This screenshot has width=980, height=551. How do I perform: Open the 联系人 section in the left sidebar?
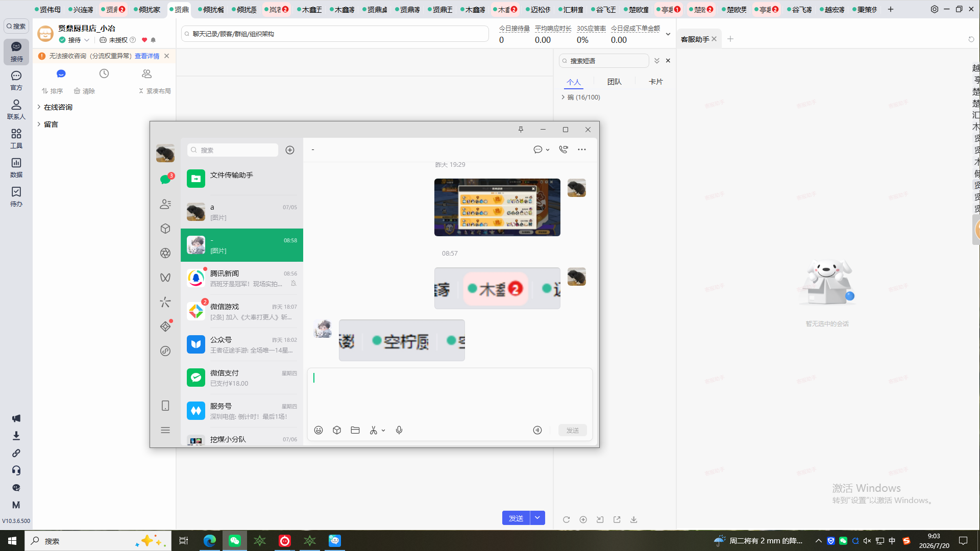click(16, 109)
